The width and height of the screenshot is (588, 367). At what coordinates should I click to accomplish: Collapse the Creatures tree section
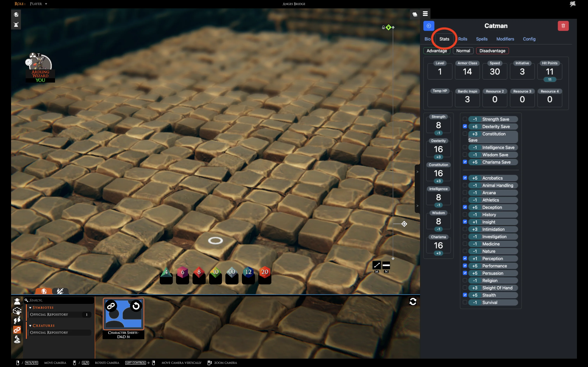[x=30, y=325]
